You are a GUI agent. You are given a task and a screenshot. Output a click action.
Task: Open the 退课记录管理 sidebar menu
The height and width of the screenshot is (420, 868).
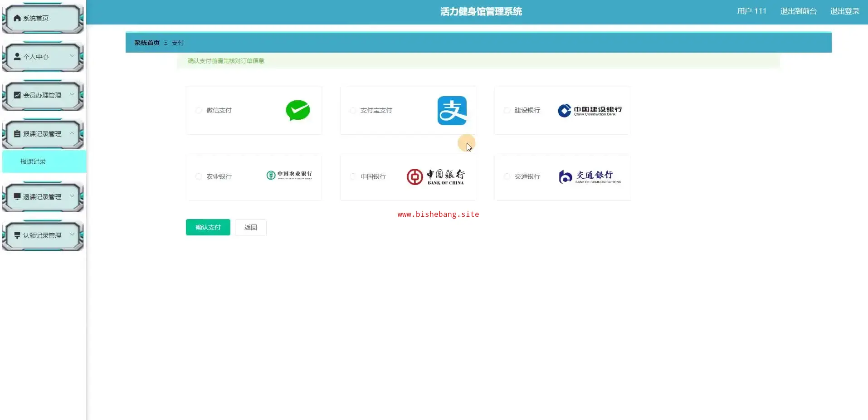click(x=43, y=197)
